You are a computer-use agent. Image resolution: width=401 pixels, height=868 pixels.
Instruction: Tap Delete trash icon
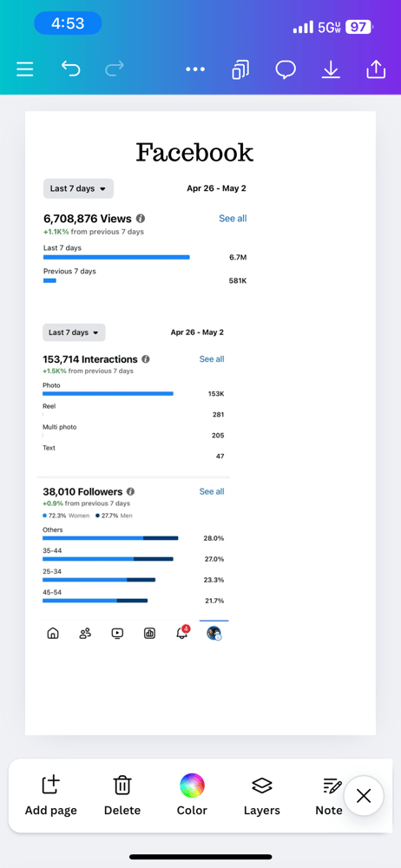pyautogui.click(x=122, y=795)
